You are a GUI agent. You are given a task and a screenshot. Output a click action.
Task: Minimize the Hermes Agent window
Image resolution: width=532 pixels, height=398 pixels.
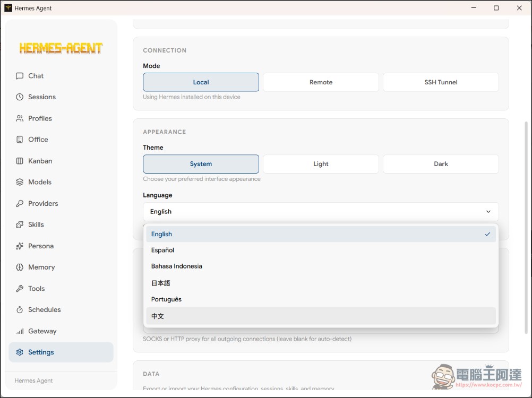474,8
